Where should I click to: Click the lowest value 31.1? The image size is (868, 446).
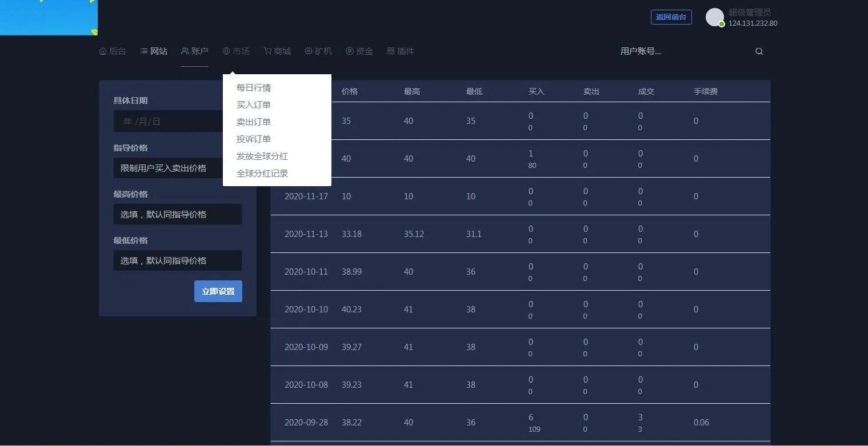tap(474, 234)
